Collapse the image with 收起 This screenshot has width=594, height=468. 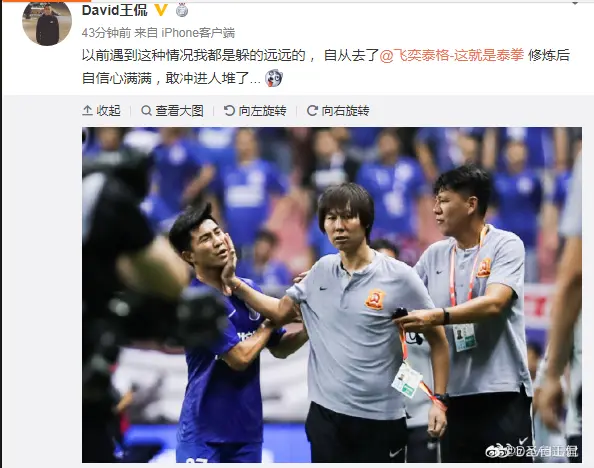[102, 111]
